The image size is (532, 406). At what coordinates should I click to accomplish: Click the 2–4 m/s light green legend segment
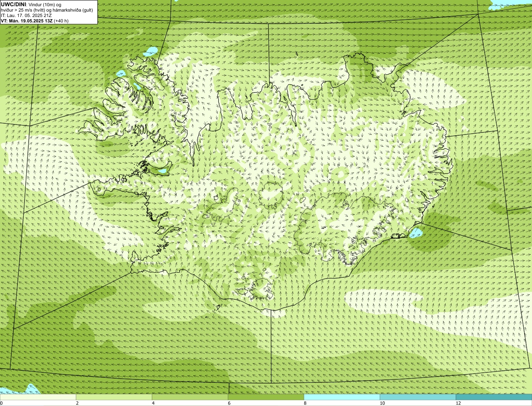(x=114, y=397)
